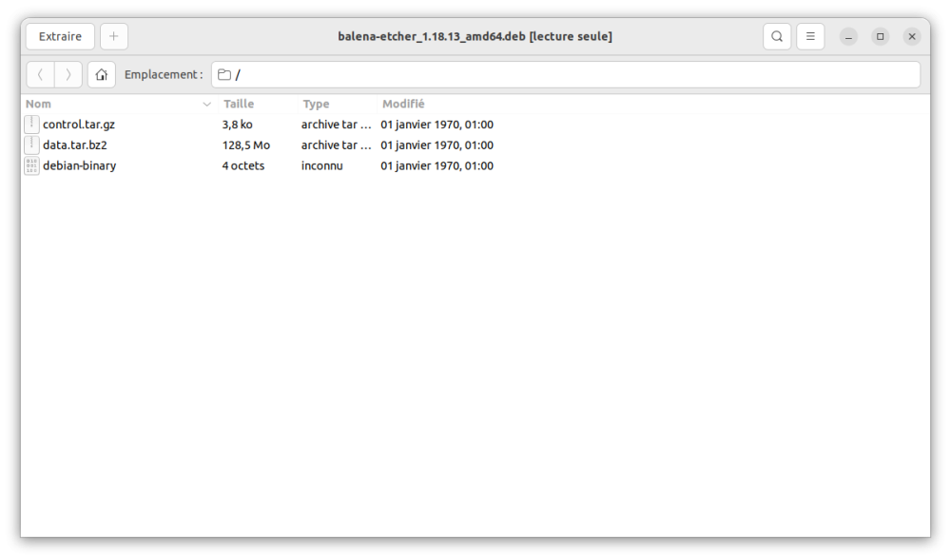Click the 3,8 ko size cell
Image resolution: width=951 pixels, height=560 pixels.
tap(237, 125)
